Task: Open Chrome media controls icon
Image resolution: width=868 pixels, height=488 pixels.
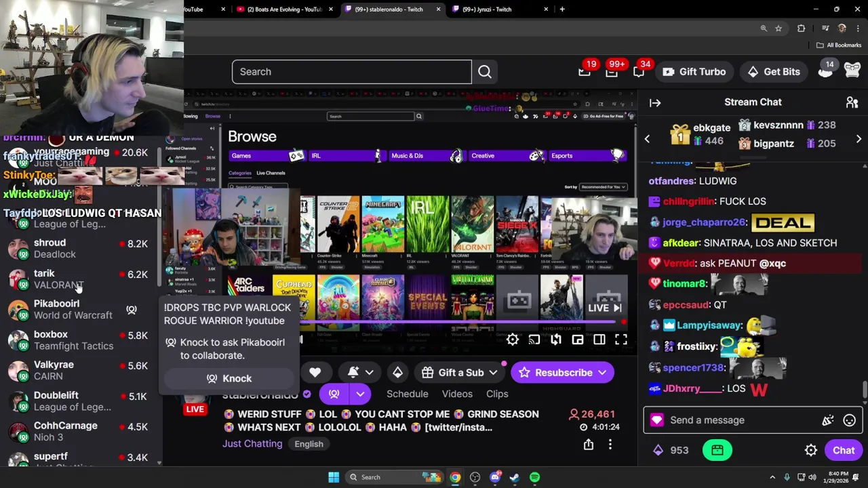Action: click(825, 28)
